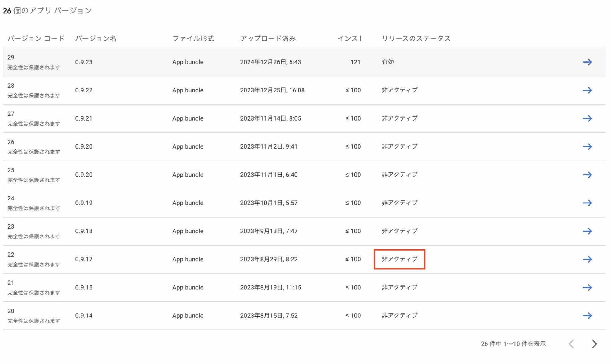This screenshot has width=611, height=364.
Task: Click arrow icon for version 0.9.18
Action: [x=587, y=231]
